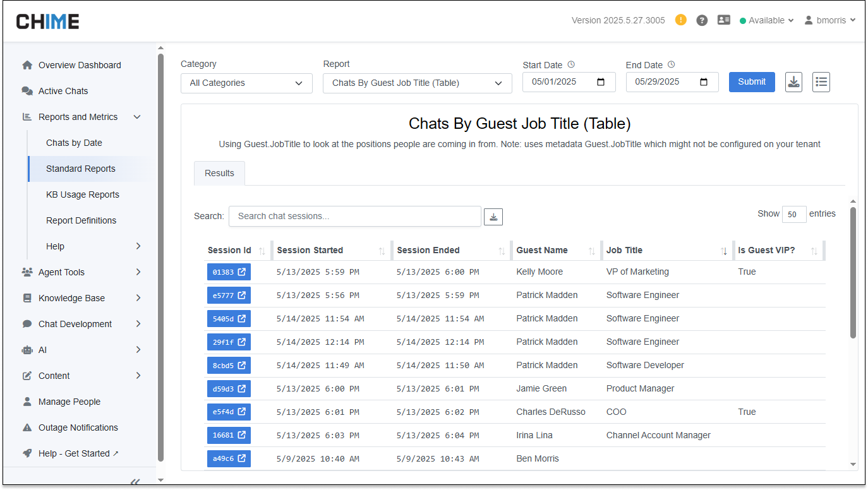Collapse sidebar with double chevron icon
The width and height of the screenshot is (868, 490).
pos(135,482)
